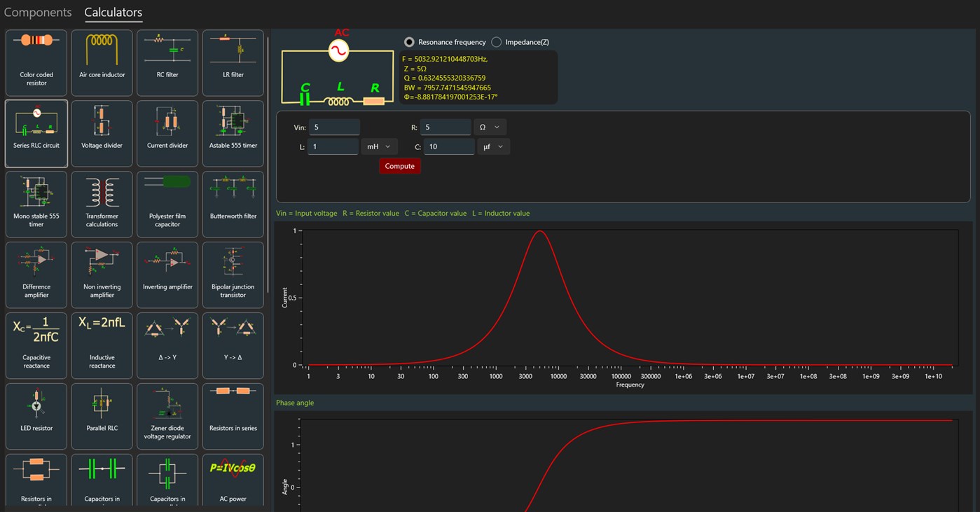Image resolution: width=980 pixels, height=512 pixels.
Task: Open the Parallel RLC calculator
Action: (x=102, y=417)
